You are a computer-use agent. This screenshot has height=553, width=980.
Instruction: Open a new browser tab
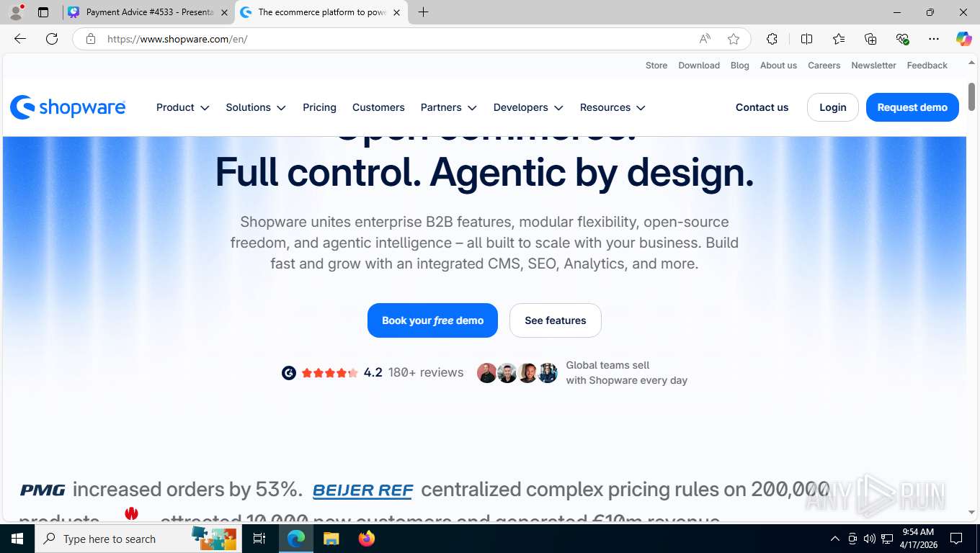coord(423,12)
